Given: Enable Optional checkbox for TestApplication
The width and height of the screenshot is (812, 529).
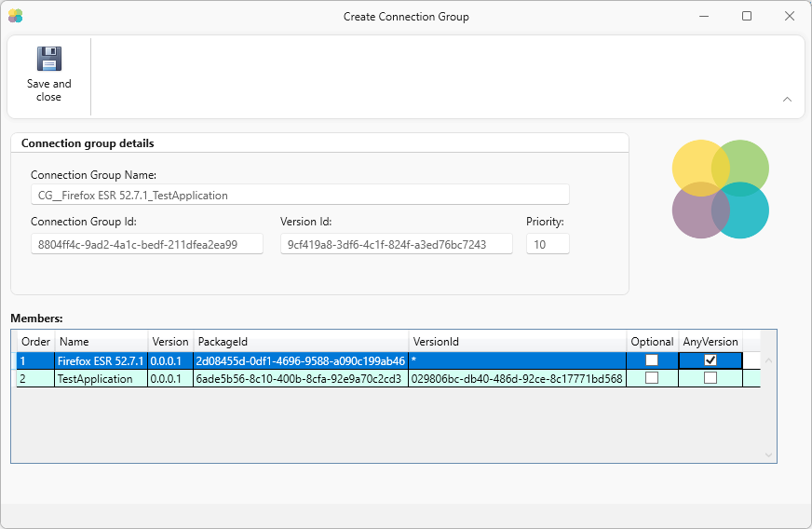Looking at the screenshot, I should pos(652,378).
